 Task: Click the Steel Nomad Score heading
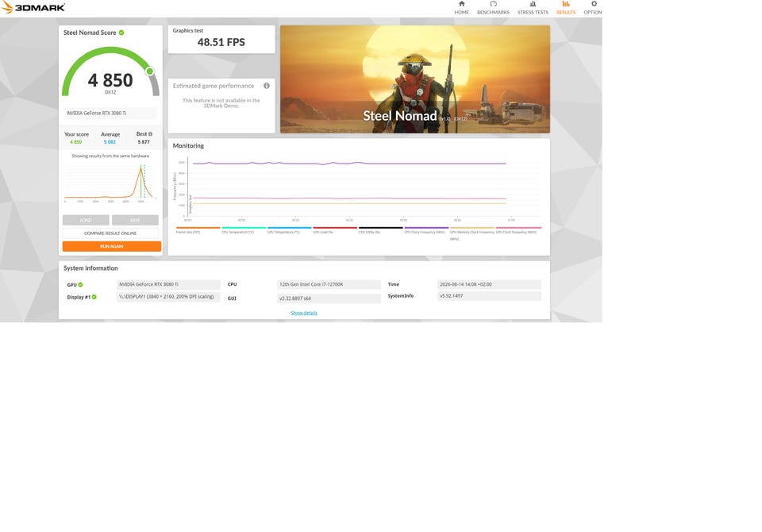[90, 33]
